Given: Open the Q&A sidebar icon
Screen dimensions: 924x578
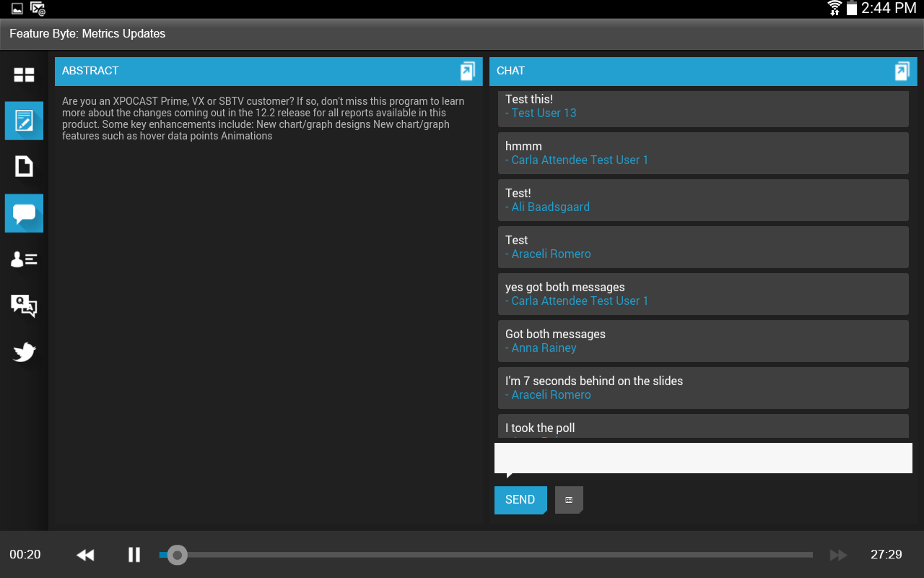Looking at the screenshot, I should coord(24,306).
